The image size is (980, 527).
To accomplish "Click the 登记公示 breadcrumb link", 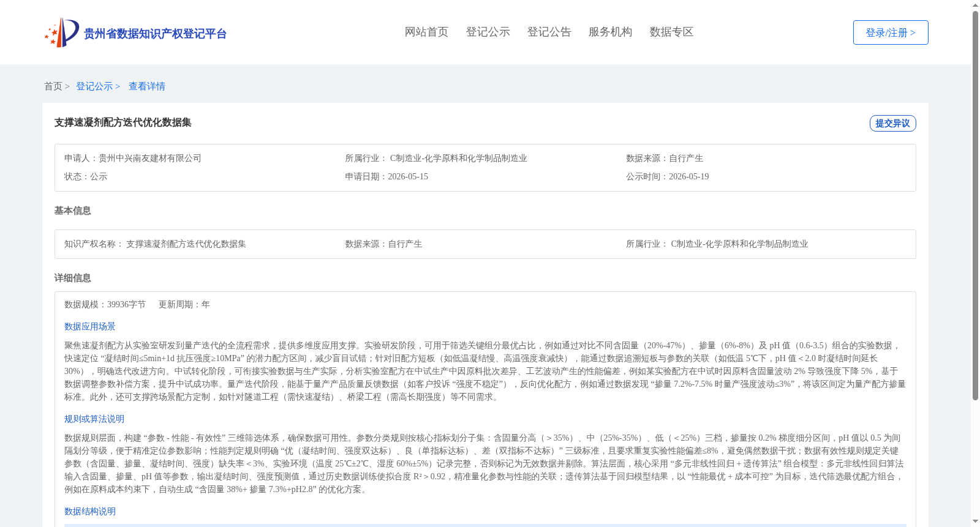I will coord(94,86).
